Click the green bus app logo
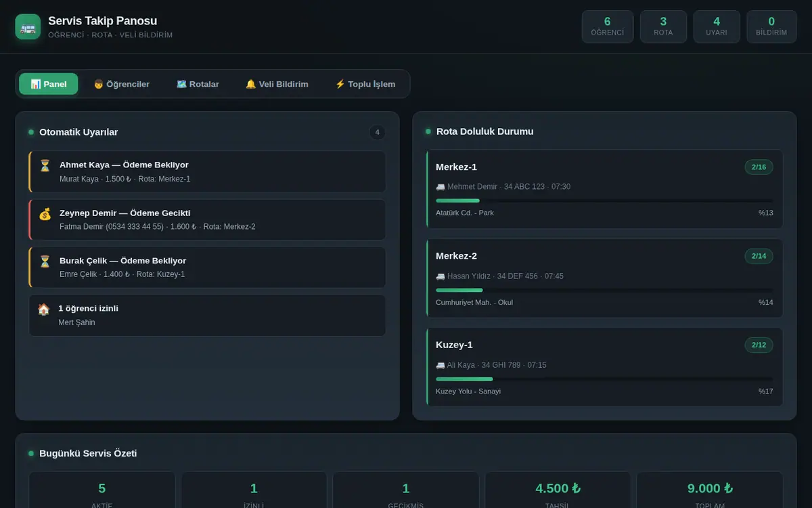The width and height of the screenshot is (812, 508). [x=28, y=27]
